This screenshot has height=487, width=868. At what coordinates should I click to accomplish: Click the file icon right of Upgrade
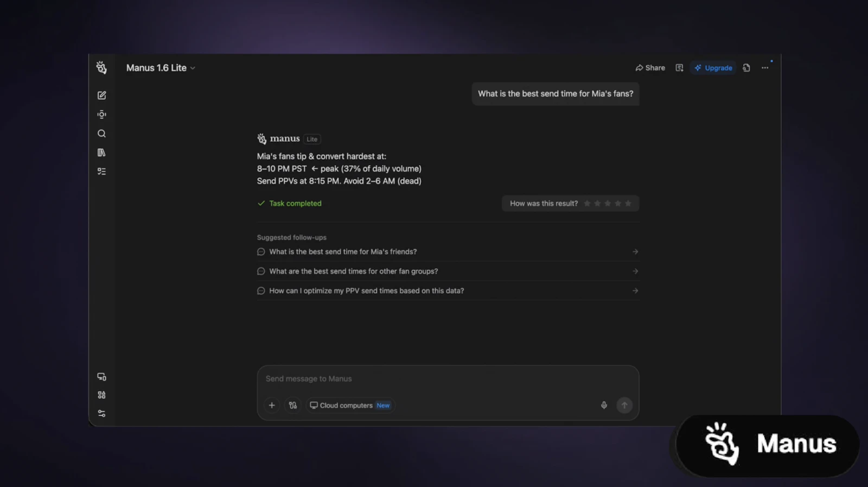tap(746, 68)
